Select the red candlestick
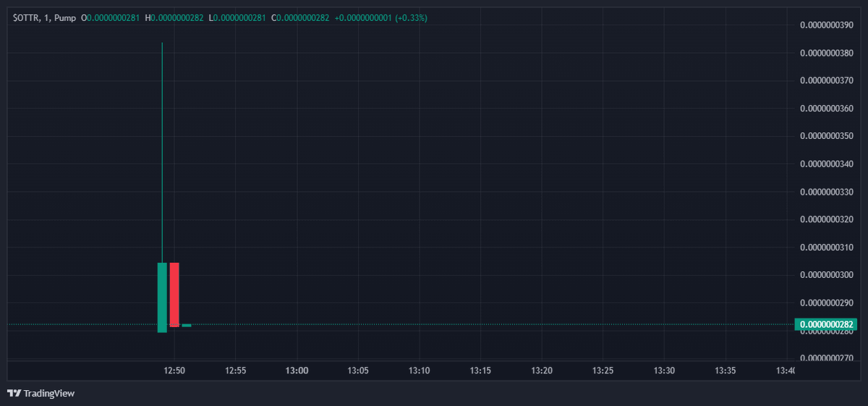 174,295
